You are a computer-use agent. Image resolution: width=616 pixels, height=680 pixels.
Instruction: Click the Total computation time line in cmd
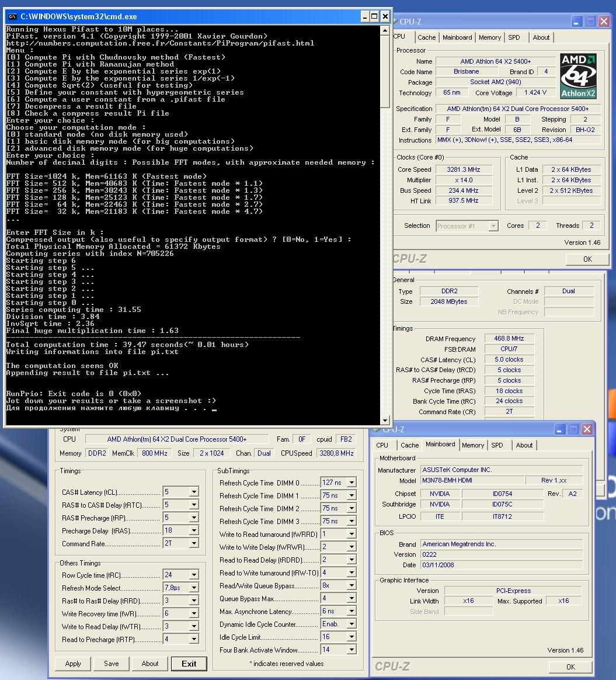point(127,345)
